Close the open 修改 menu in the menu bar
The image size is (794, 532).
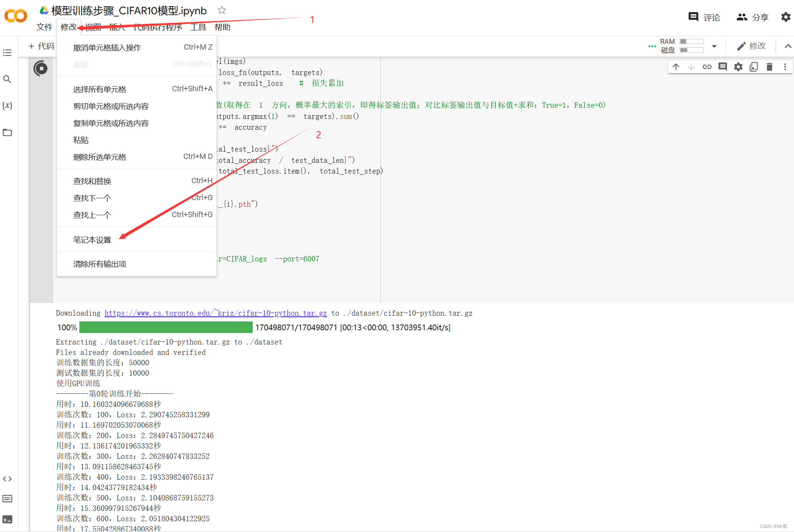coord(69,27)
